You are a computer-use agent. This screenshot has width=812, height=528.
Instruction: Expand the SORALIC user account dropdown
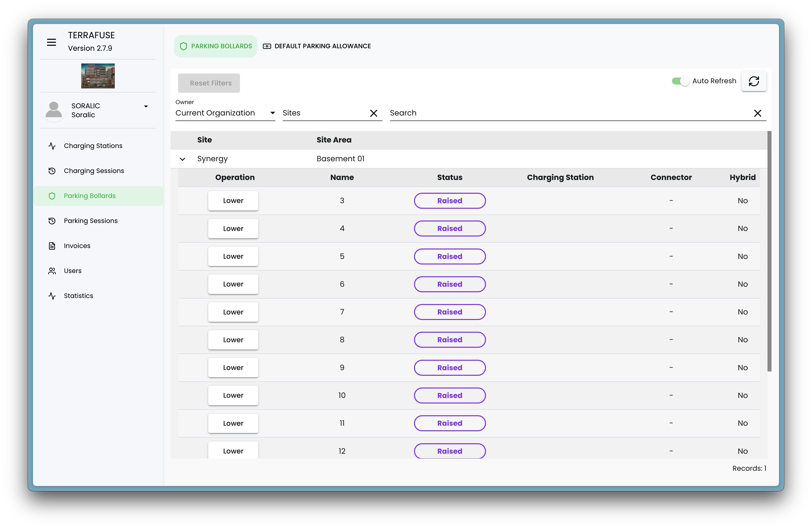[x=146, y=106]
